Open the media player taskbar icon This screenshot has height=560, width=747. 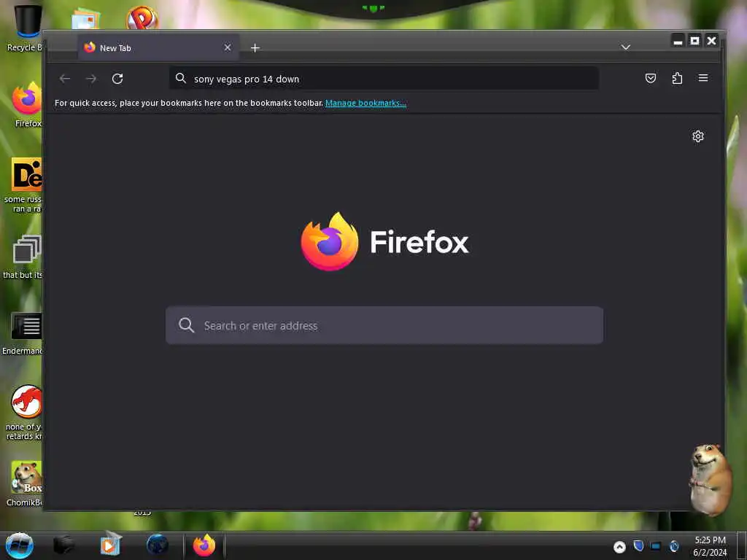pyautogui.click(x=111, y=545)
